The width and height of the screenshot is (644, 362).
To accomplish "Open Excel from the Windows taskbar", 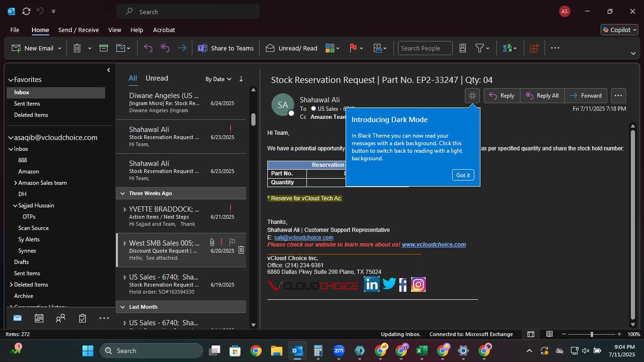I will [x=422, y=351].
